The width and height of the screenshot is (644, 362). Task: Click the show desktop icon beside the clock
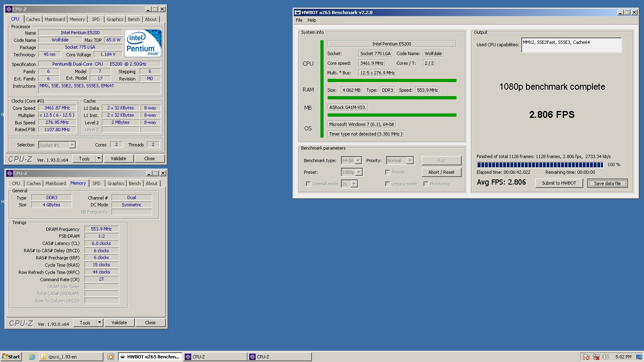click(639, 357)
